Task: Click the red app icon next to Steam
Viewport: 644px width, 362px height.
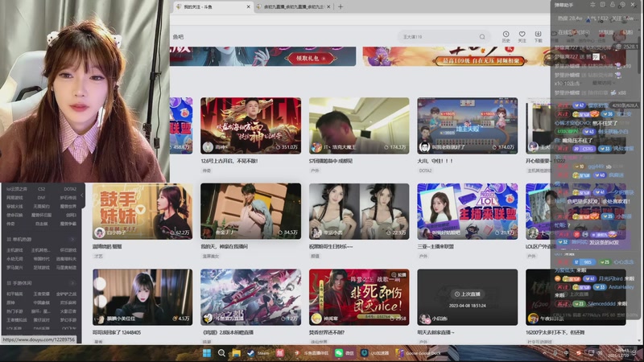Action: (280, 353)
